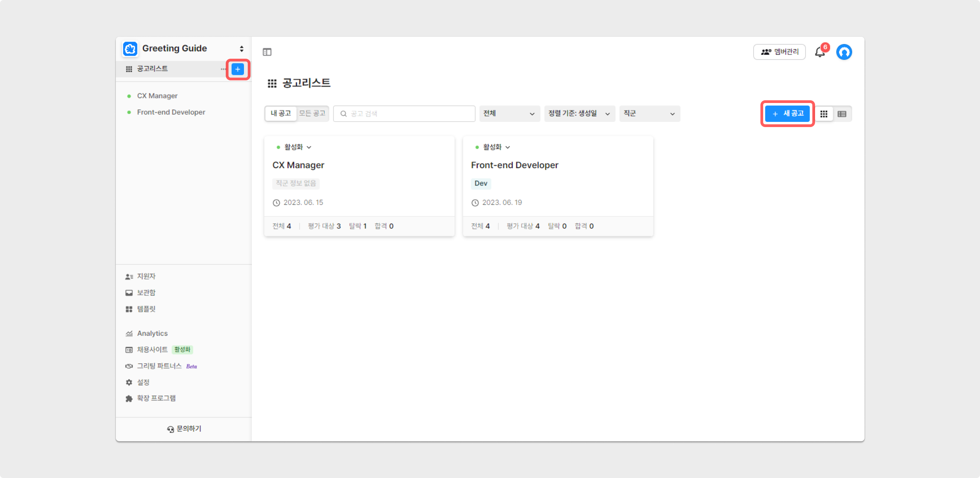This screenshot has width=980, height=478.
Task: Expand the 전체 status dropdown
Action: (x=509, y=114)
